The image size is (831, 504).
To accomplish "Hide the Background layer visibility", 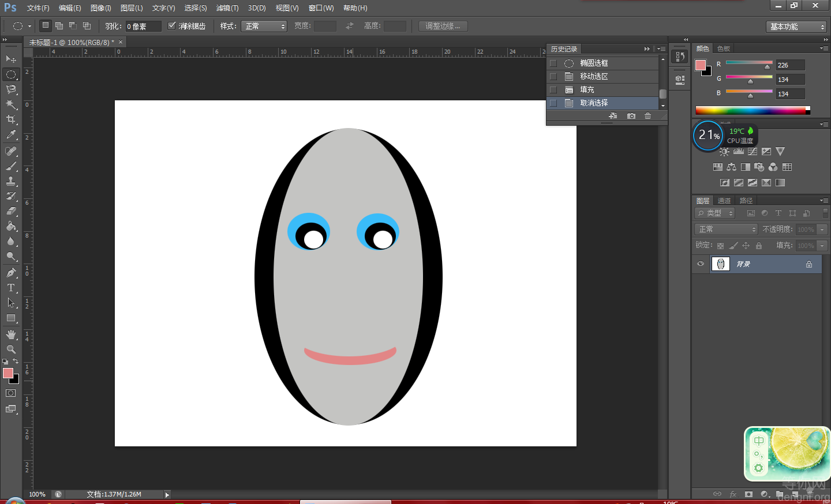I will pyautogui.click(x=701, y=264).
